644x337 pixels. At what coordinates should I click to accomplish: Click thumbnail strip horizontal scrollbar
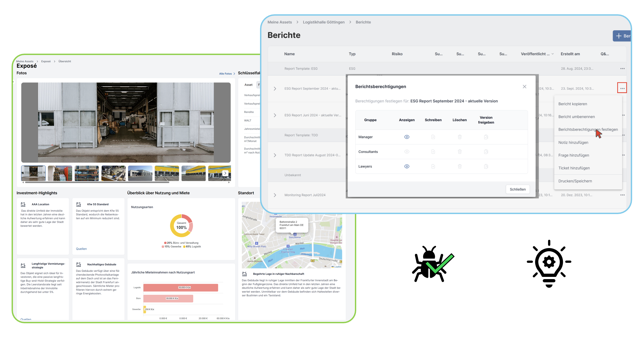(97, 183)
